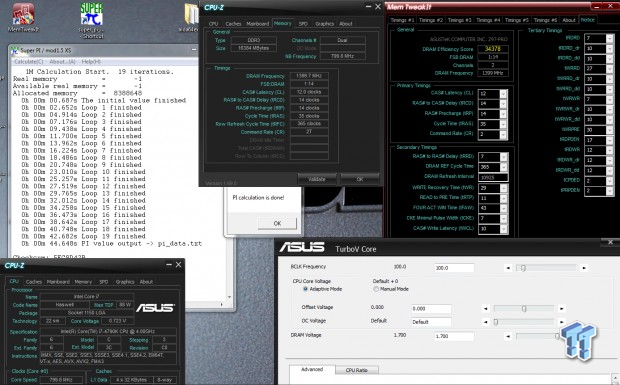
Task: Decrease DRAM Voltage with left arrow
Action: point(508,337)
